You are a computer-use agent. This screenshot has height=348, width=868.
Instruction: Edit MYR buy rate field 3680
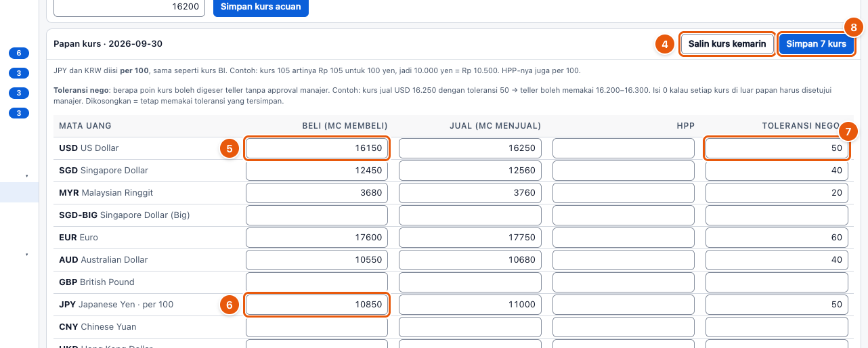point(317,193)
